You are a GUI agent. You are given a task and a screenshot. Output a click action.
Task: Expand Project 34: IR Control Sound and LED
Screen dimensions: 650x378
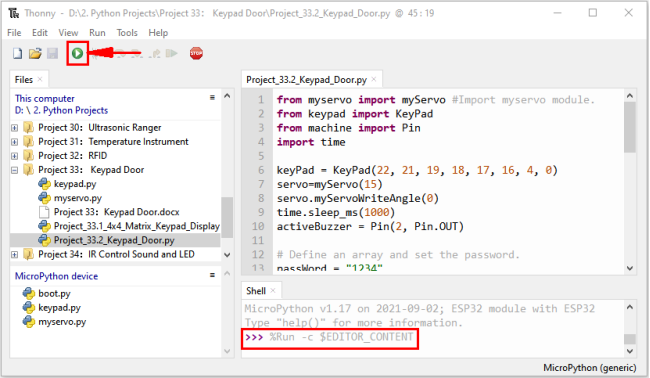click(15, 254)
